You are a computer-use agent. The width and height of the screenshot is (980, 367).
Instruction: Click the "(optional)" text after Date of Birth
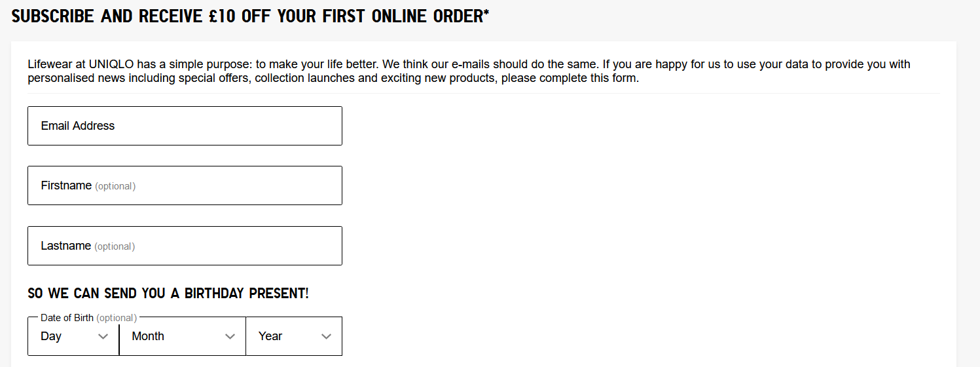click(x=117, y=318)
